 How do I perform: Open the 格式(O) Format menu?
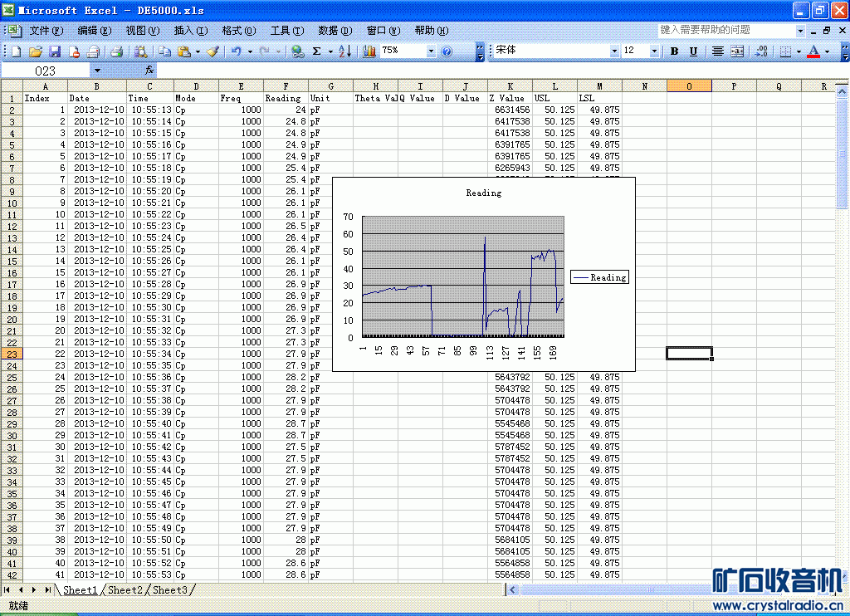point(239,31)
